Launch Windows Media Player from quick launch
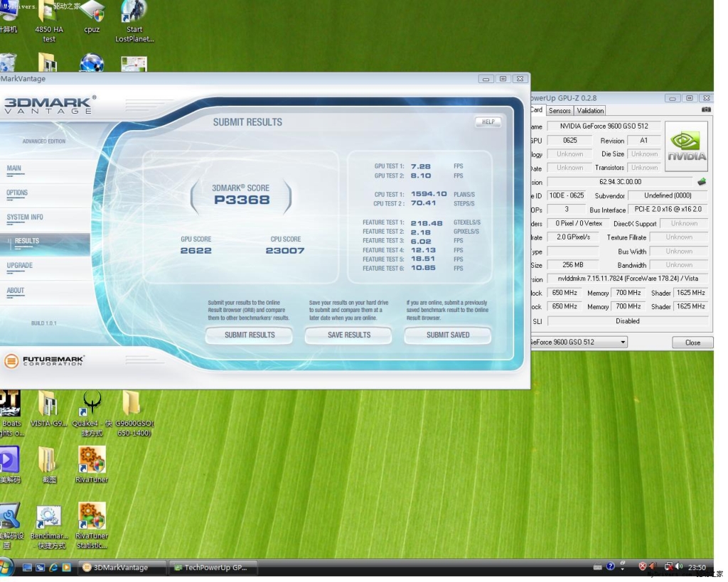The image size is (728, 582). coord(66,567)
